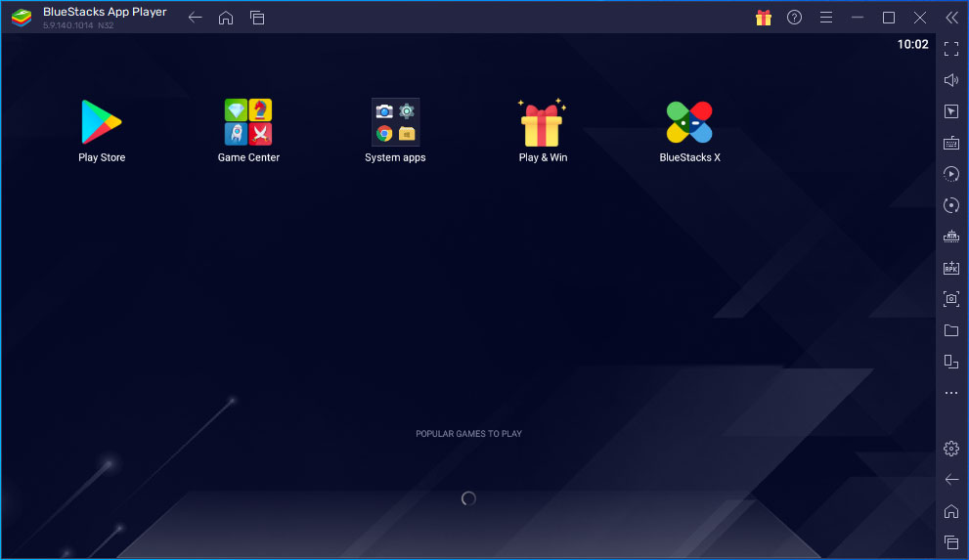
Task: Open the Multi-instance manager icon
Action: (x=951, y=237)
